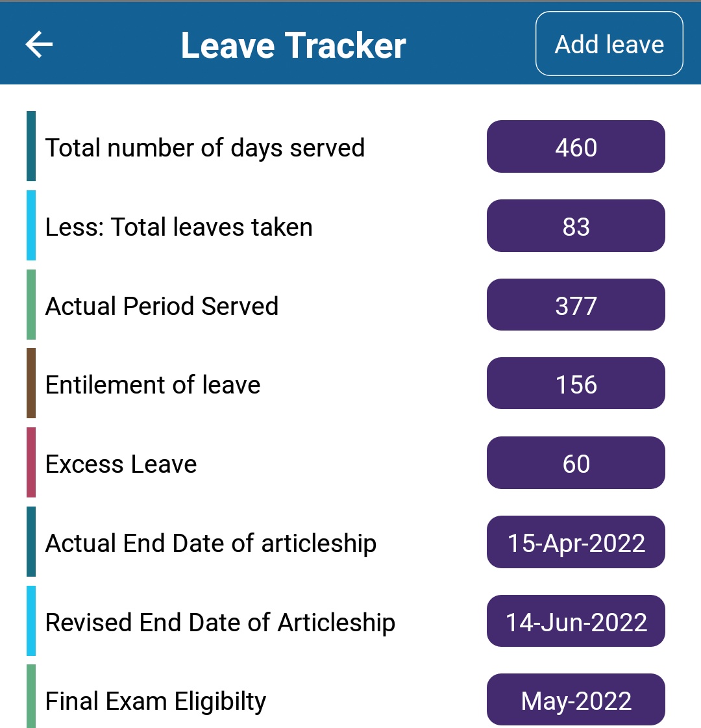
Task: Tap the back arrow icon
Action: coord(39,44)
